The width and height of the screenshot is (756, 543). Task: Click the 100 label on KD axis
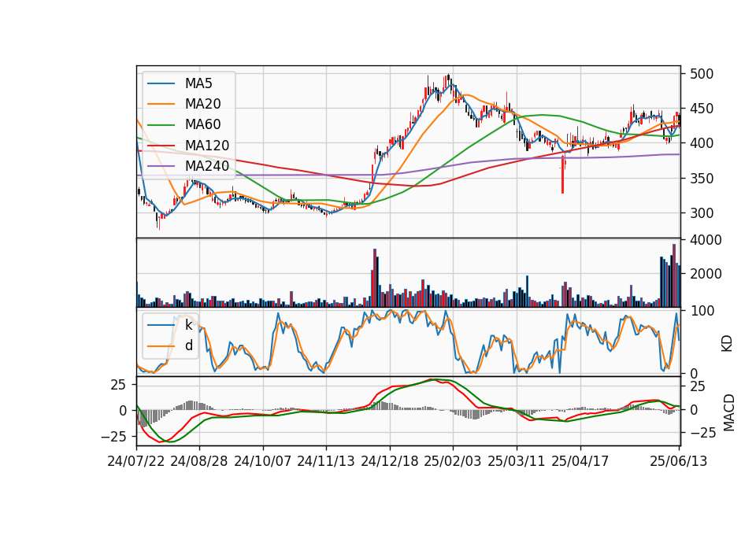(x=702, y=311)
